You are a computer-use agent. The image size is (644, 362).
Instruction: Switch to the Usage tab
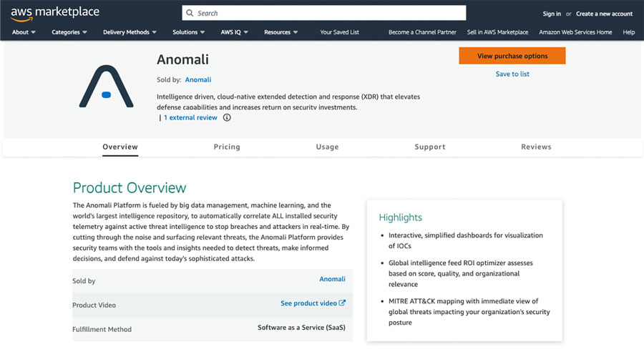coord(327,147)
